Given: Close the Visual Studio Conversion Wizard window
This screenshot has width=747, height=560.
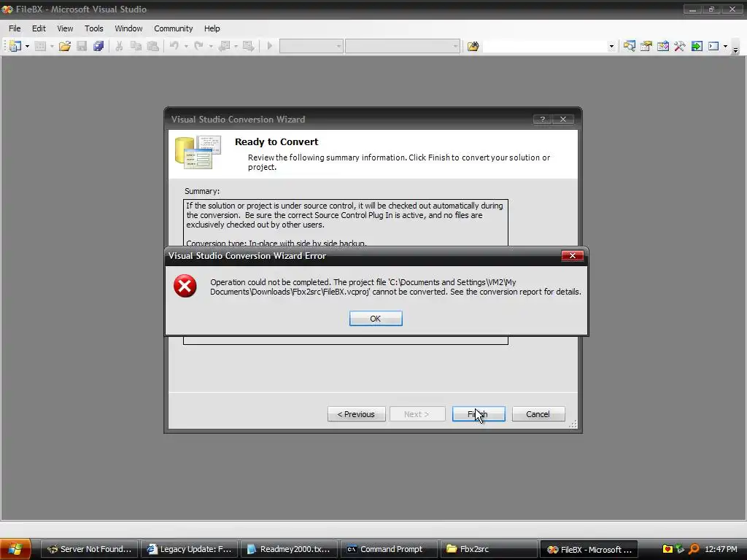Looking at the screenshot, I should [x=563, y=119].
